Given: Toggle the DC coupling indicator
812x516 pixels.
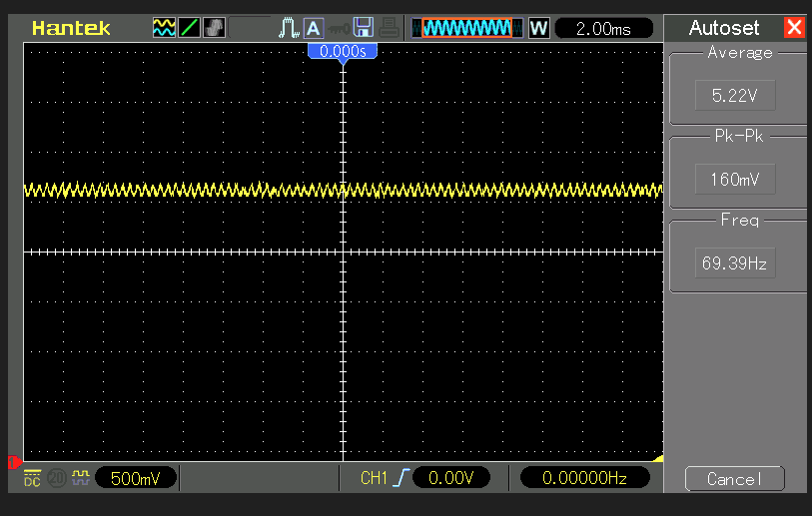Looking at the screenshot, I should (33, 479).
